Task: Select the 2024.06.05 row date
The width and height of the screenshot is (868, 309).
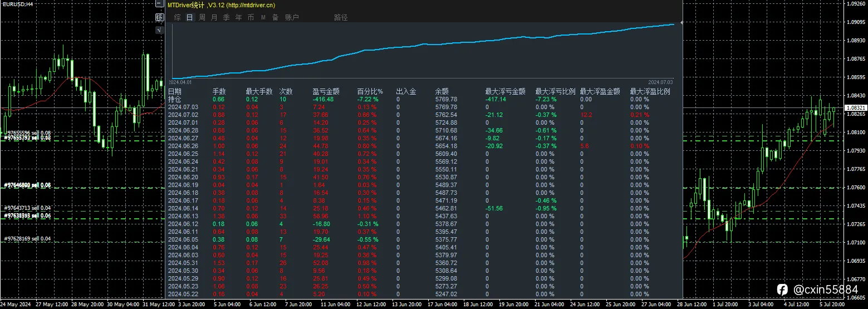Action: [183, 239]
